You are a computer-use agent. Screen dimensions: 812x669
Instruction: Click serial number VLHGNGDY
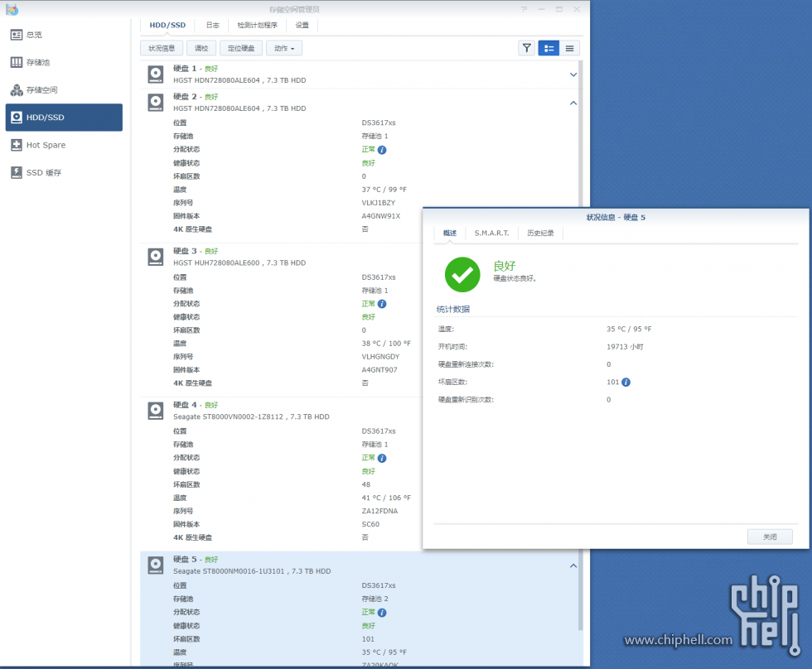(380, 357)
